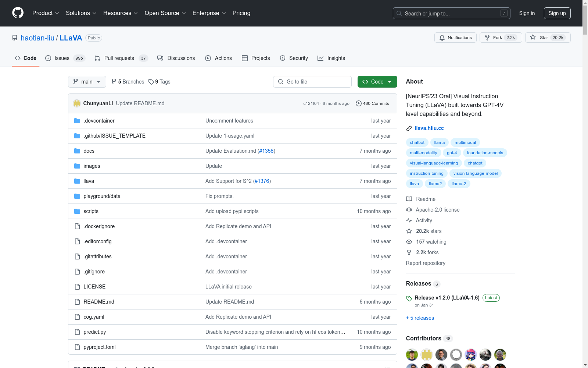Screen dimensions: 588x368
Task: Click the star icon by 20.2k stars
Action: click(409, 231)
